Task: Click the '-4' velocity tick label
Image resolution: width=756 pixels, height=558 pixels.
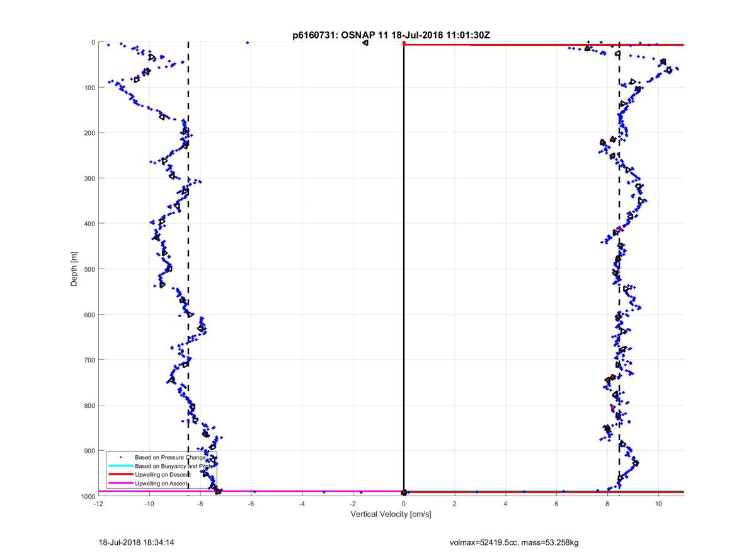Action: [302, 504]
